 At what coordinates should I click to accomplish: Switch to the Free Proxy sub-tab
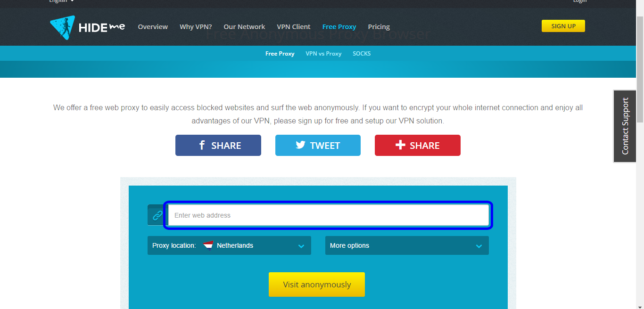coord(280,54)
